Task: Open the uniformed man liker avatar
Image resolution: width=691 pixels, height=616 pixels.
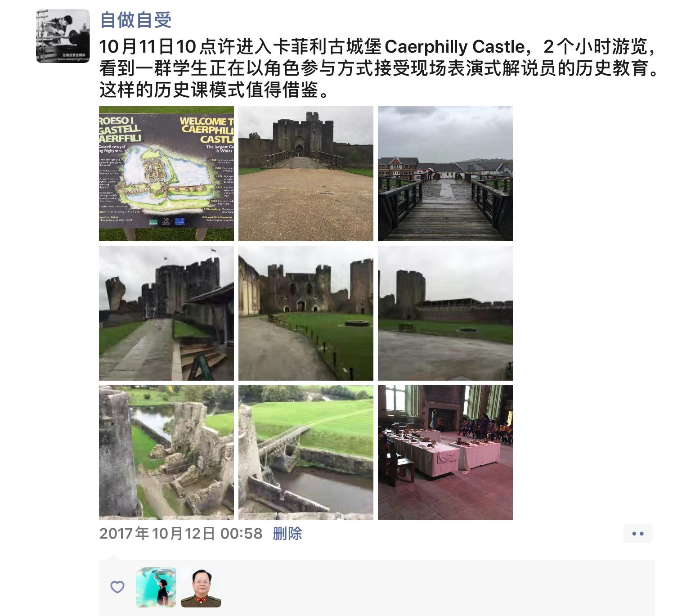Action: pyautogui.click(x=201, y=587)
